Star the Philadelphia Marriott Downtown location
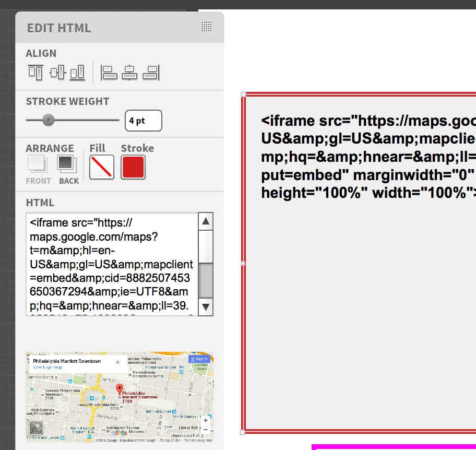 coord(118,362)
